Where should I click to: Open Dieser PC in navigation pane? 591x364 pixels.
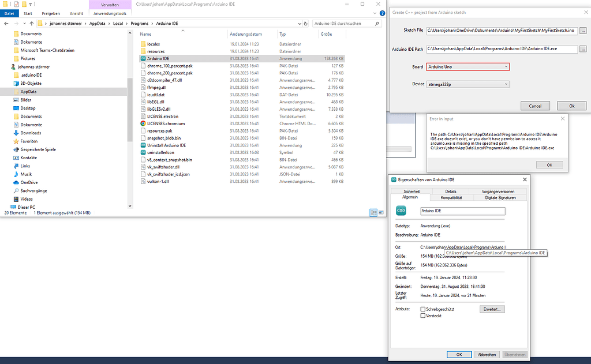tap(26, 207)
